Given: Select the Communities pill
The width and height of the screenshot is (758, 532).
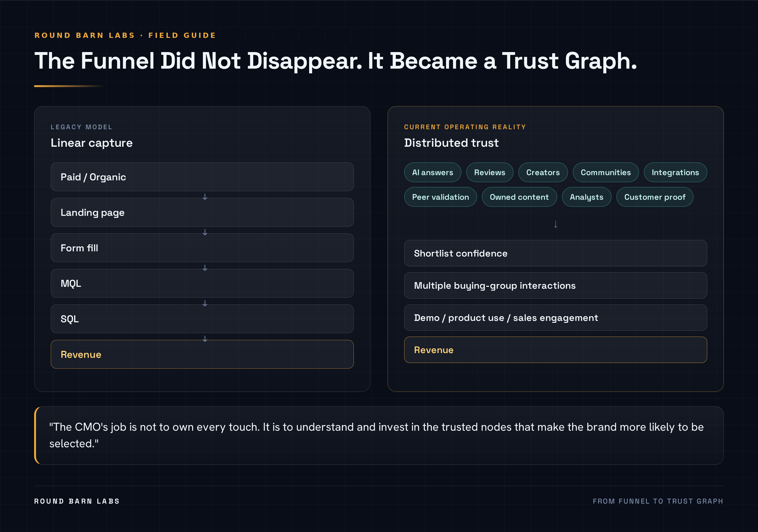Looking at the screenshot, I should [605, 172].
